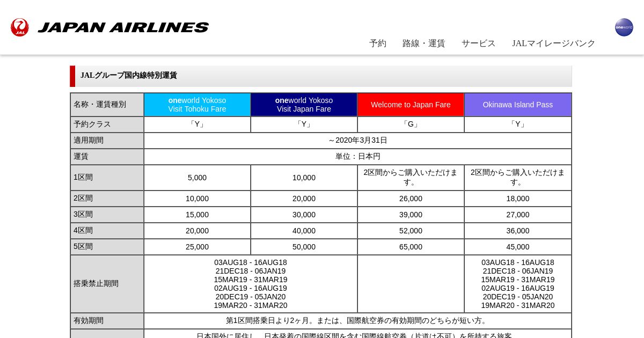Click the 18,000 fare cell
Viewport: 644px width, 338px height.
518,199
